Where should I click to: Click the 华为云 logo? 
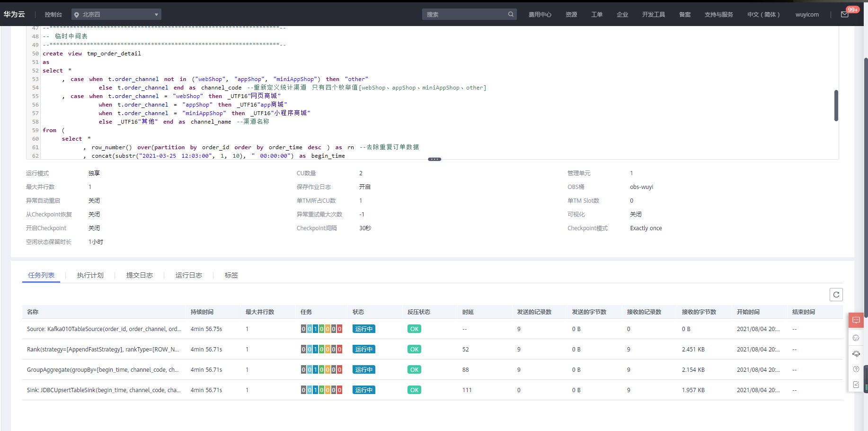(14, 14)
